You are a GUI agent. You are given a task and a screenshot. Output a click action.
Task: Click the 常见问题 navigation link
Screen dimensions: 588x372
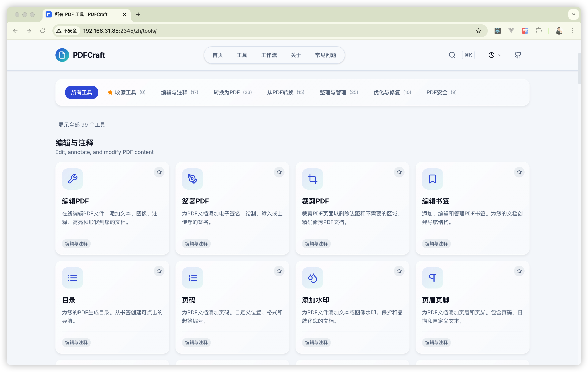pos(326,55)
